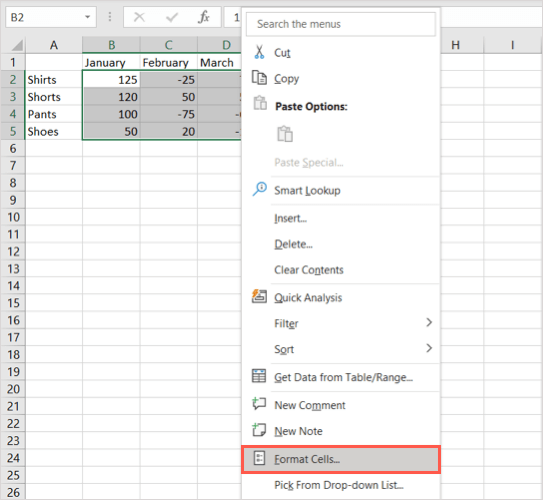Choose Pick From Drop-down List...
543x500 pixels.
(341, 485)
